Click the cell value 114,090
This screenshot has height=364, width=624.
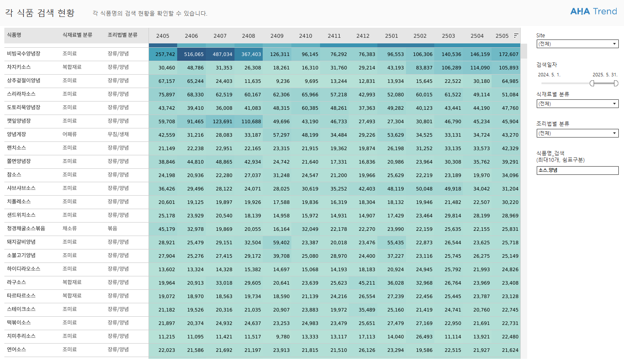click(x=479, y=68)
